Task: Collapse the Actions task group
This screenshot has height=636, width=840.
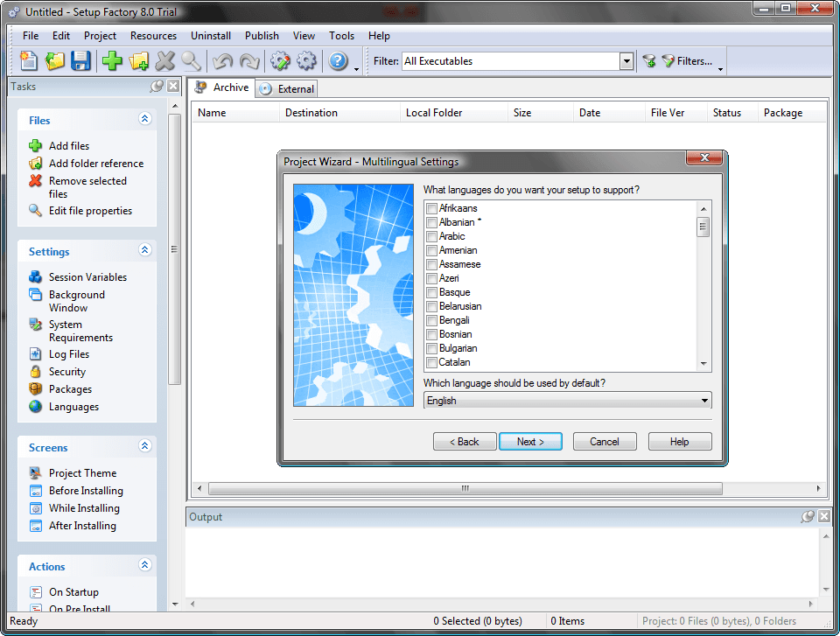Action: (144, 565)
